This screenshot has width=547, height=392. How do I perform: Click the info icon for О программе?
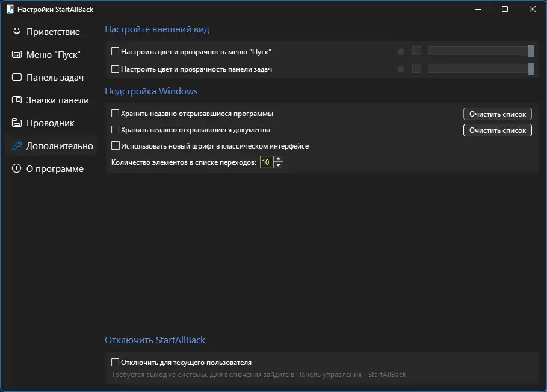[17, 168]
